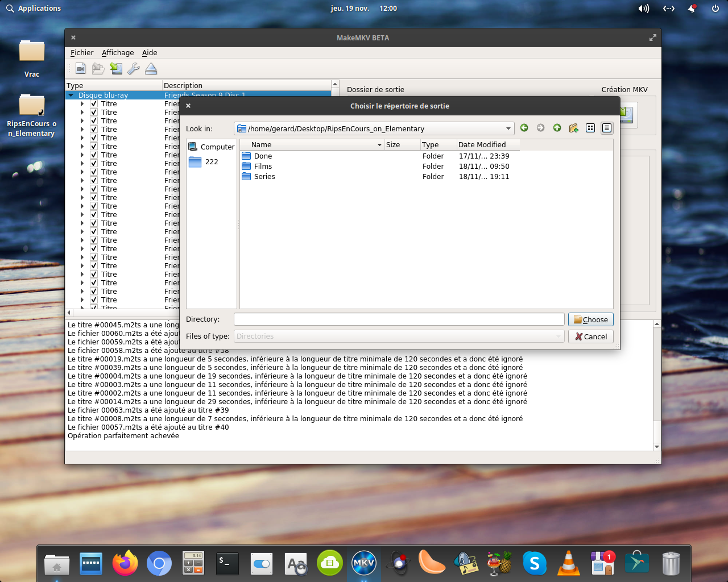Sort file list by Size column
Viewport: 728px width, 582px height.
point(402,145)
